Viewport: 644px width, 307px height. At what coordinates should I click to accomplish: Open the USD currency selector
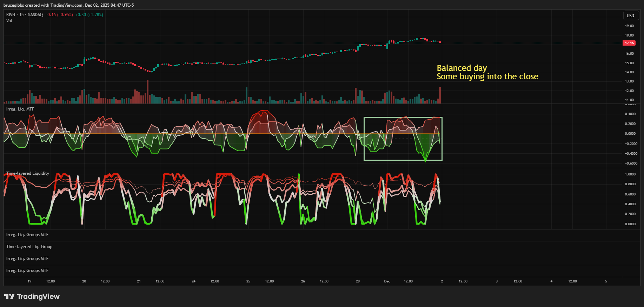click(630, 15)
